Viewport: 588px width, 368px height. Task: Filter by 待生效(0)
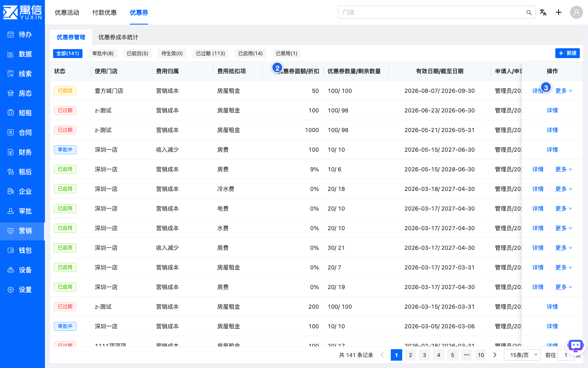[x=172, y=54]
